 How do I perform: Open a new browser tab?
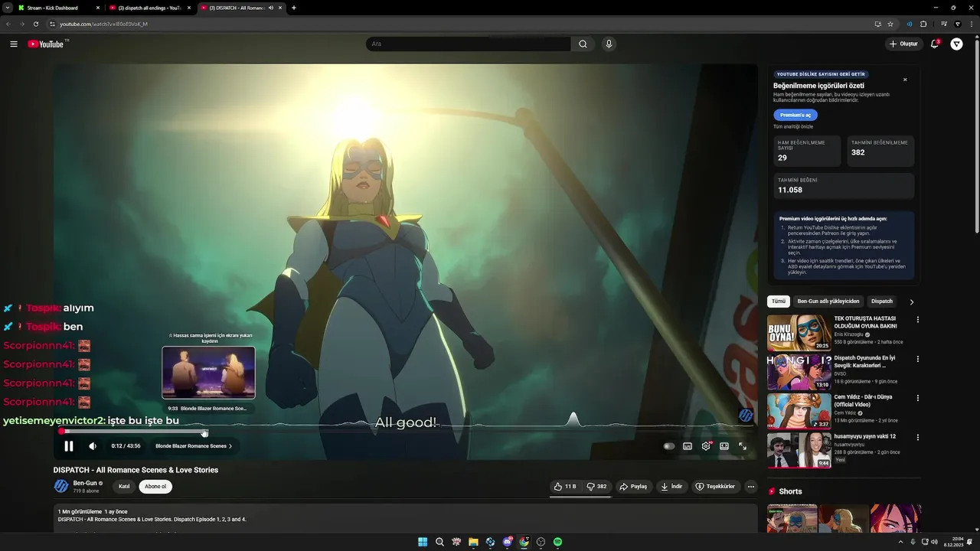coord(294,8)
